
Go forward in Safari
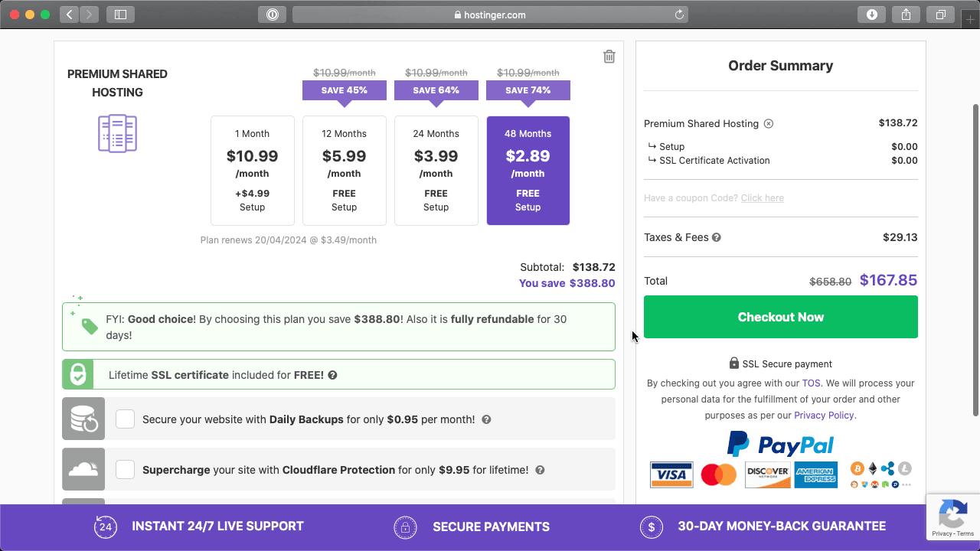coord(89,14)
